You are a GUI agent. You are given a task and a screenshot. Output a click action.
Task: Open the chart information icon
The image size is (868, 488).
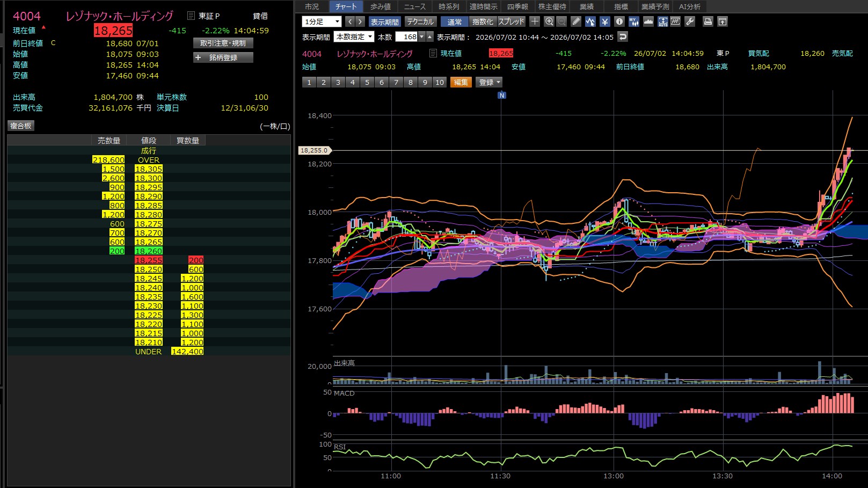coord(619,21)
